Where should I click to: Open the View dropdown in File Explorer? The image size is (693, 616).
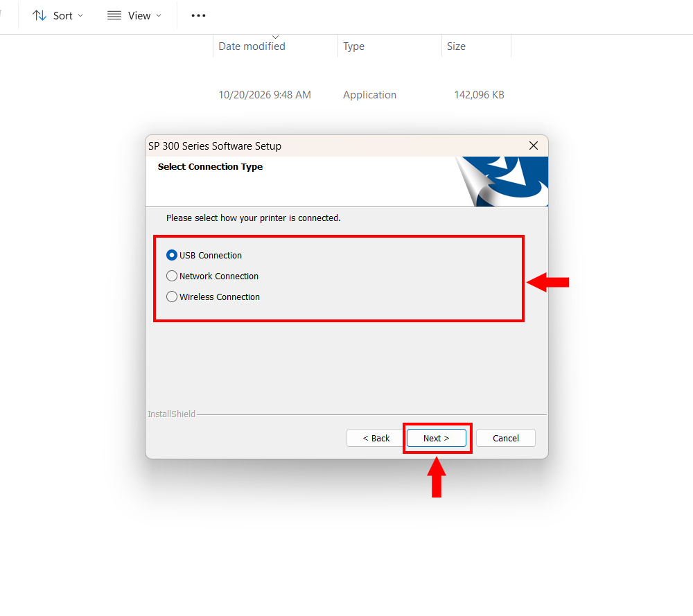point(134,15)
